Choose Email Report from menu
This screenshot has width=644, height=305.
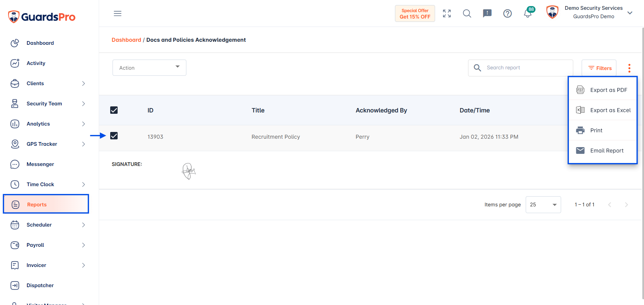click(x=603, y=150)
